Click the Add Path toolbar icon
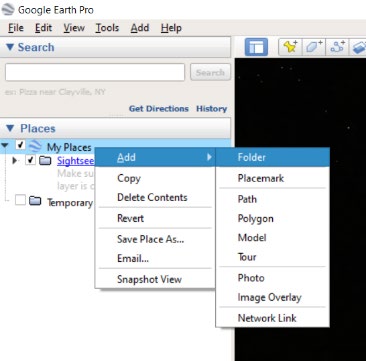Image resolution: width=366 pixels, height=361 pixels. (x=337, y=47)
